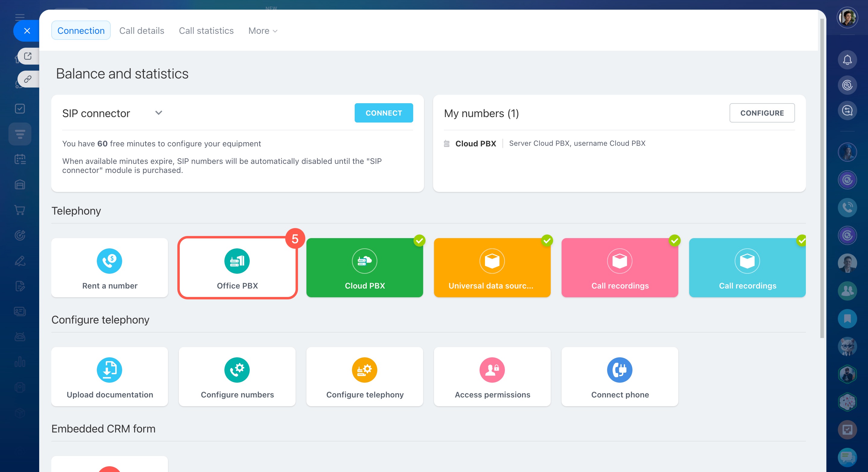Expand the SIP connector dropdown
Image resolution: width=868 pixels, height=472 pixels.
point(159,113)
